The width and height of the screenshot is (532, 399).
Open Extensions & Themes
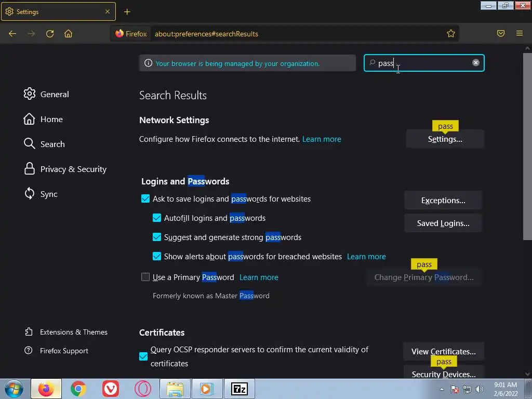66,332
